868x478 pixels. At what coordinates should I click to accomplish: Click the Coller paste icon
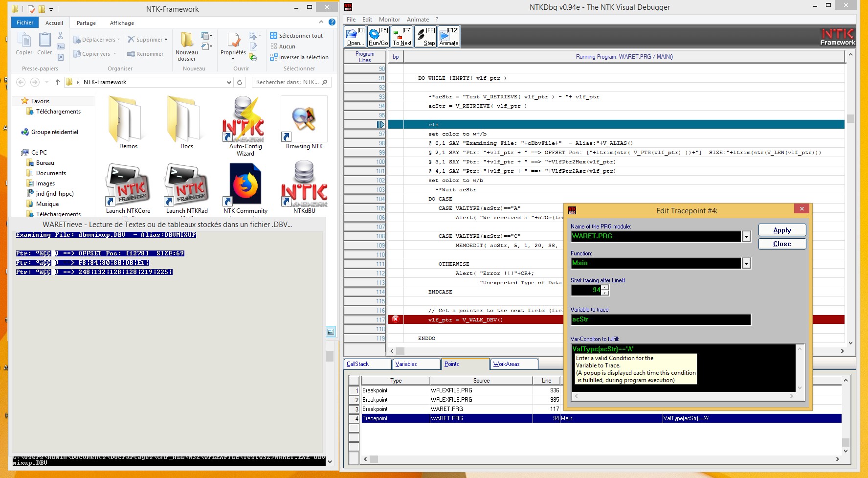[x=45, y=44]
